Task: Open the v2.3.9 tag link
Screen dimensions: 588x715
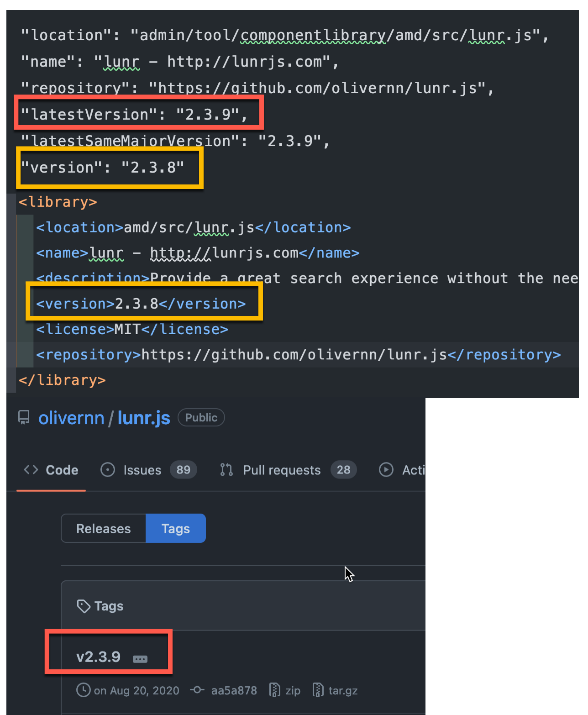Action: click(x=98, y=657)
